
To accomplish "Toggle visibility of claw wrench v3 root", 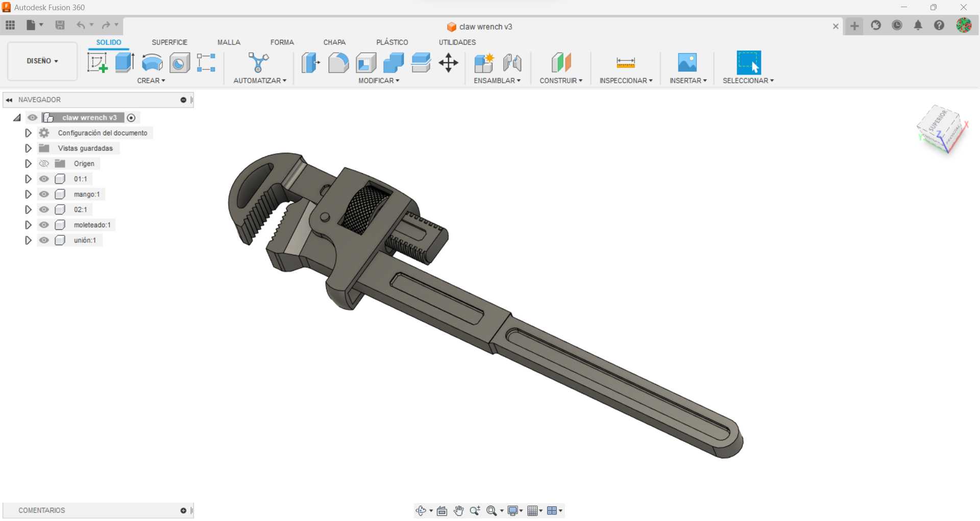I will pyautogui.click(x=32, y=117).
